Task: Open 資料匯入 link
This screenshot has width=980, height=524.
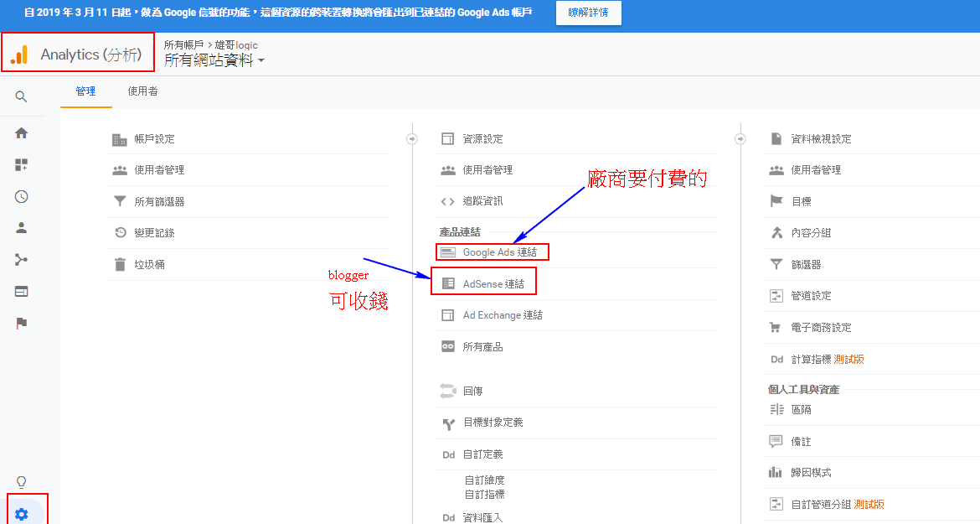Action: (482, 518)
